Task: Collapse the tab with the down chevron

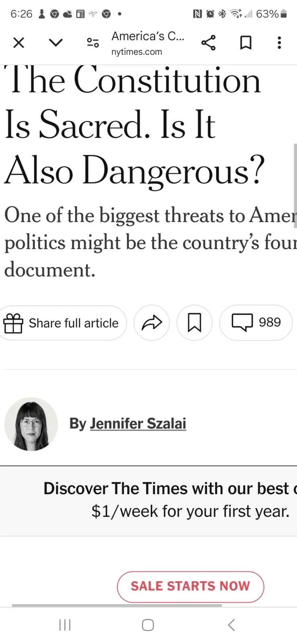Action: pyautogui.click(x=56, y=42)
